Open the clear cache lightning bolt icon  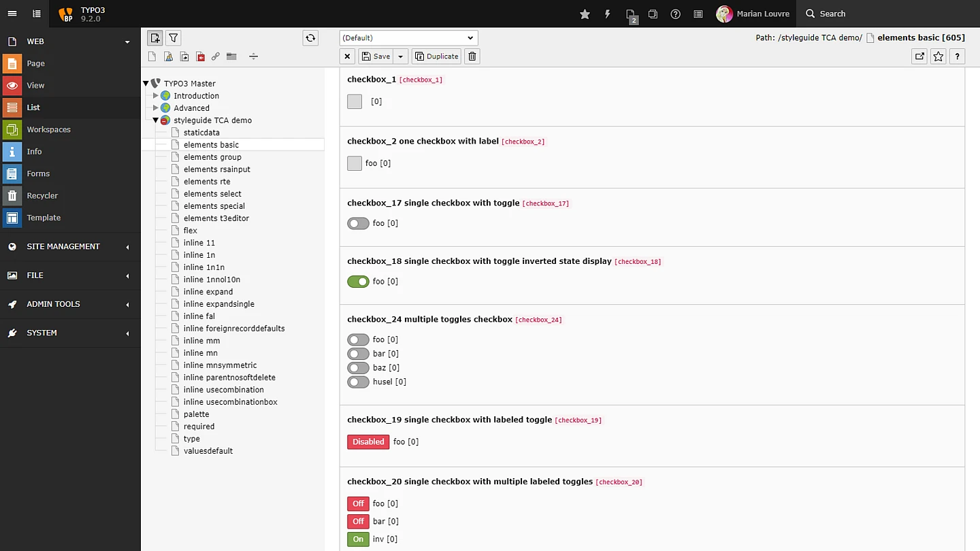[608, 14]
